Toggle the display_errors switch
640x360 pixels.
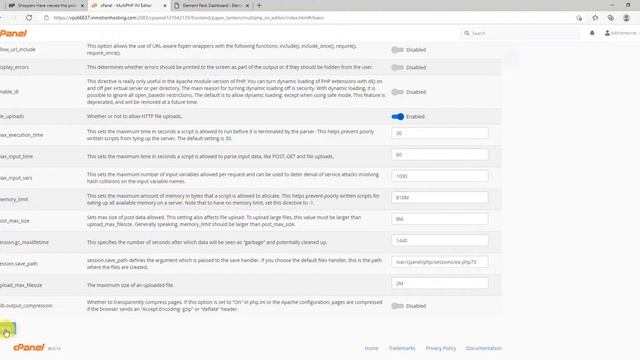(398, 67)
